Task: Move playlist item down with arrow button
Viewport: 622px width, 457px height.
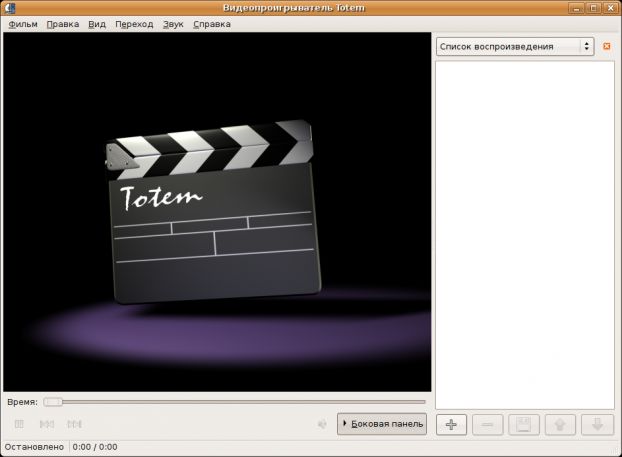Action: coord(597,424)
